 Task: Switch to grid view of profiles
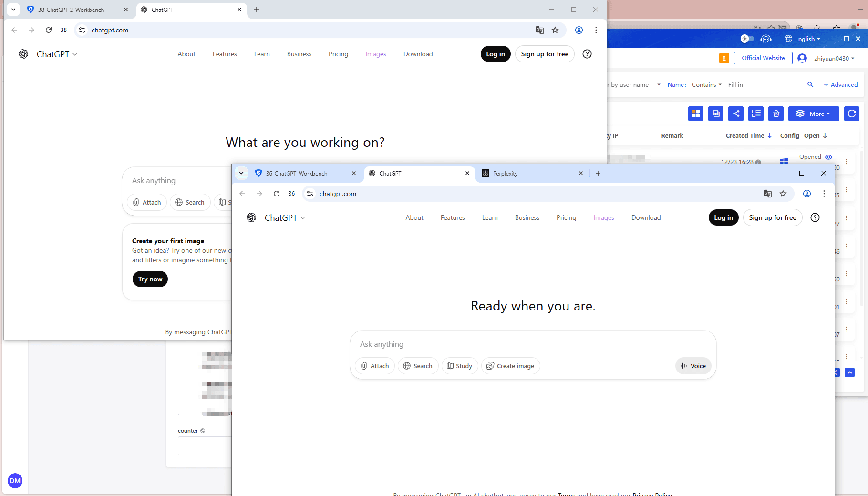click(696, 114)
